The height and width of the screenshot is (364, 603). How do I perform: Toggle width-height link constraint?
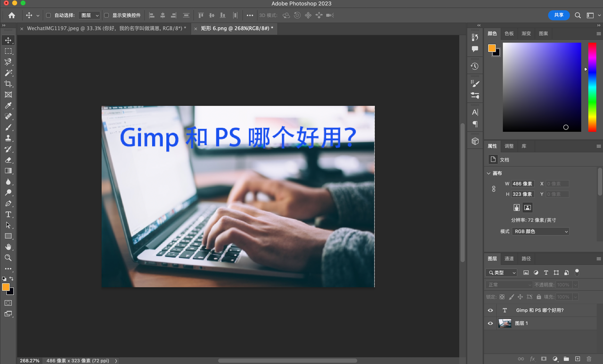tap(494, 189)
